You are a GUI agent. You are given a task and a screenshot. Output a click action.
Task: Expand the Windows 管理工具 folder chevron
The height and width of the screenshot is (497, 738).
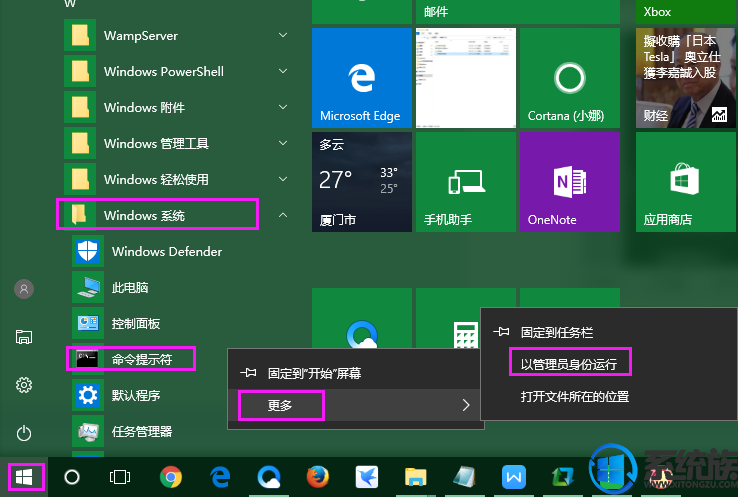pyautogui.click(x=283, y=143)
